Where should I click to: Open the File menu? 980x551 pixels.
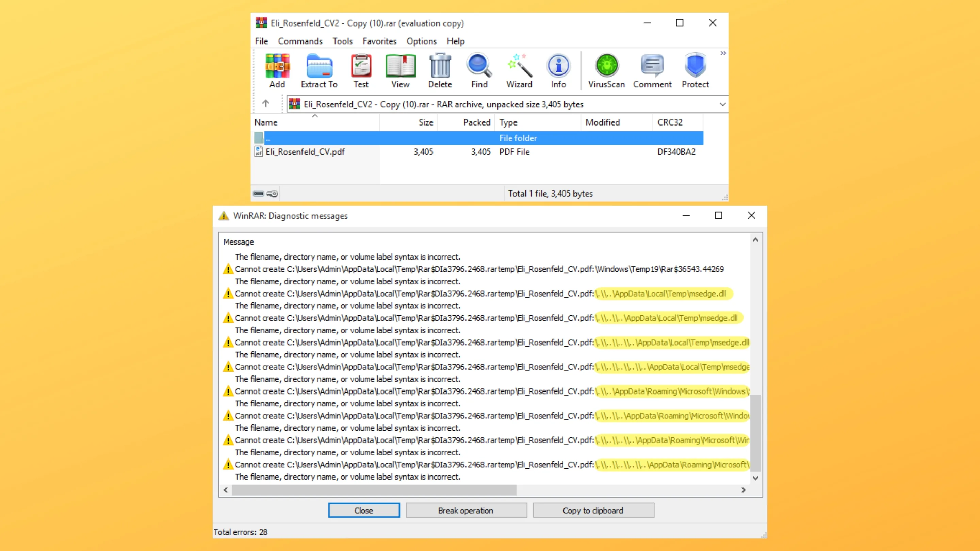click(x=261, y=41)
